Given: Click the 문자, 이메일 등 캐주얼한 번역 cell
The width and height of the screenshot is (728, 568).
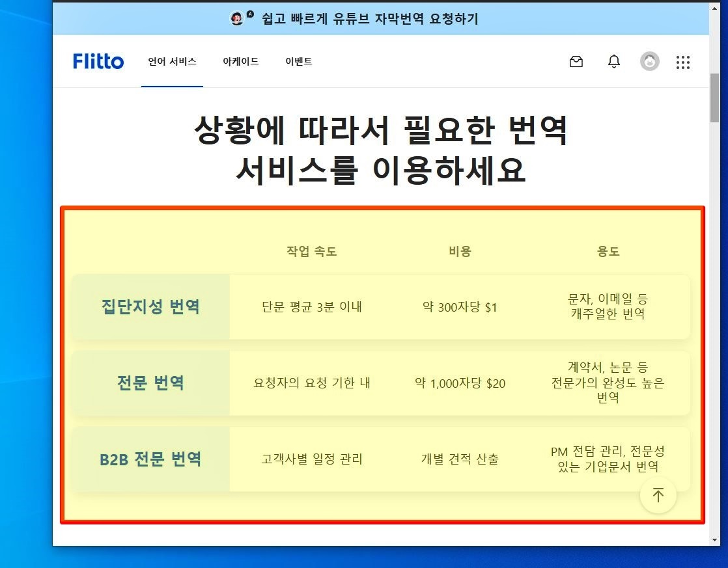Looking at the screenshot, I should click(x=608, y=306).
